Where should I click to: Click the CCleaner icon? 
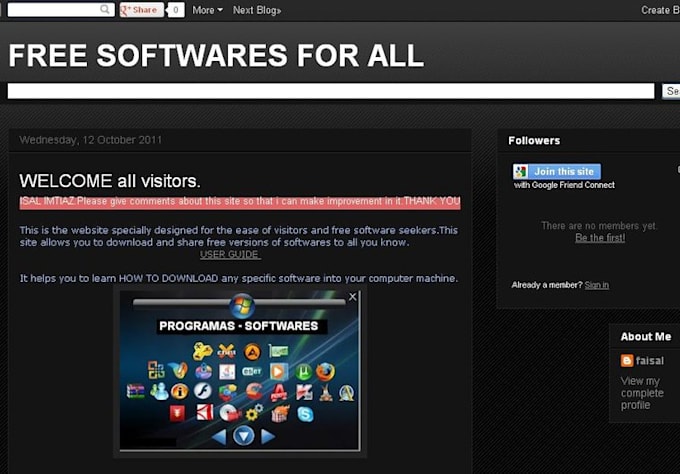254,392
